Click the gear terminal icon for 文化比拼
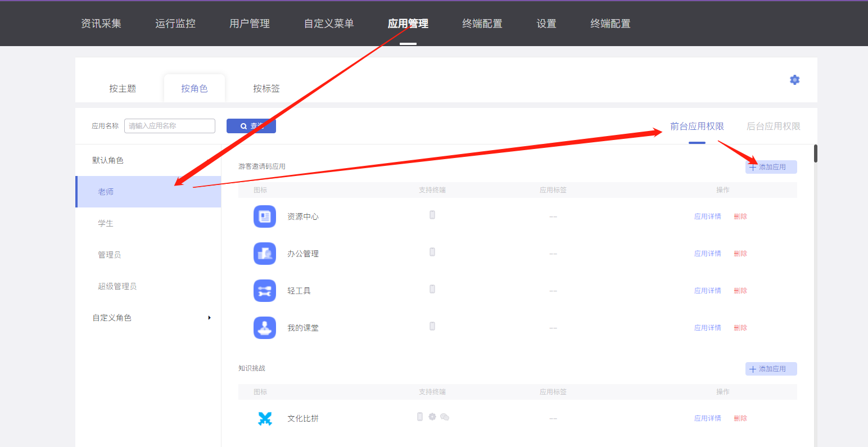868x447 pixels. click(432, 417)
